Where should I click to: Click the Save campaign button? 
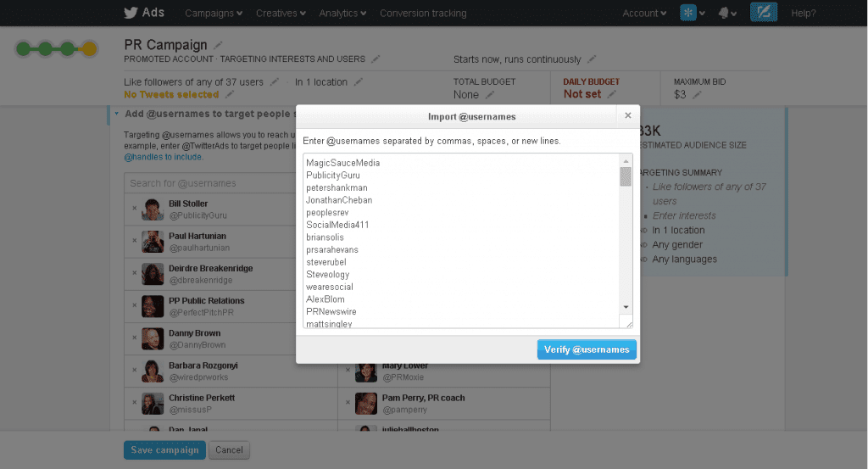[165, 449]
